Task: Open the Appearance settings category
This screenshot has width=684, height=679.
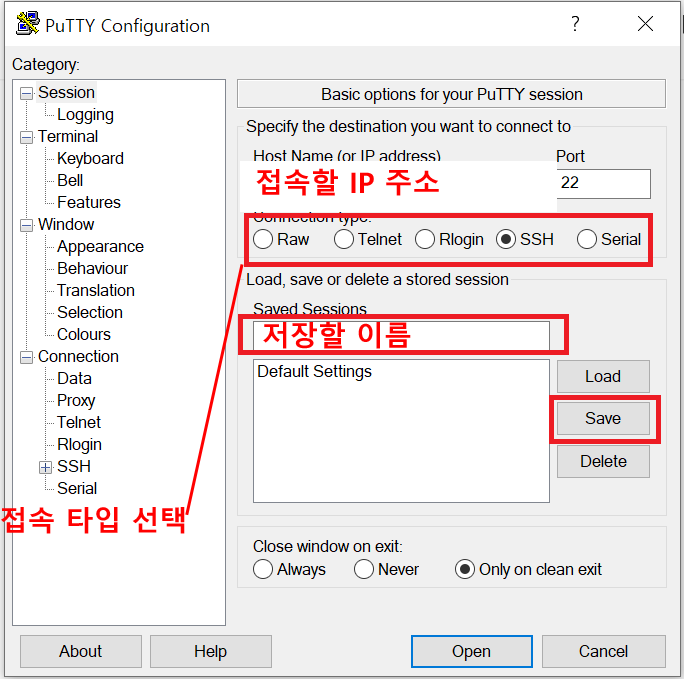Action: coord(100,246)
